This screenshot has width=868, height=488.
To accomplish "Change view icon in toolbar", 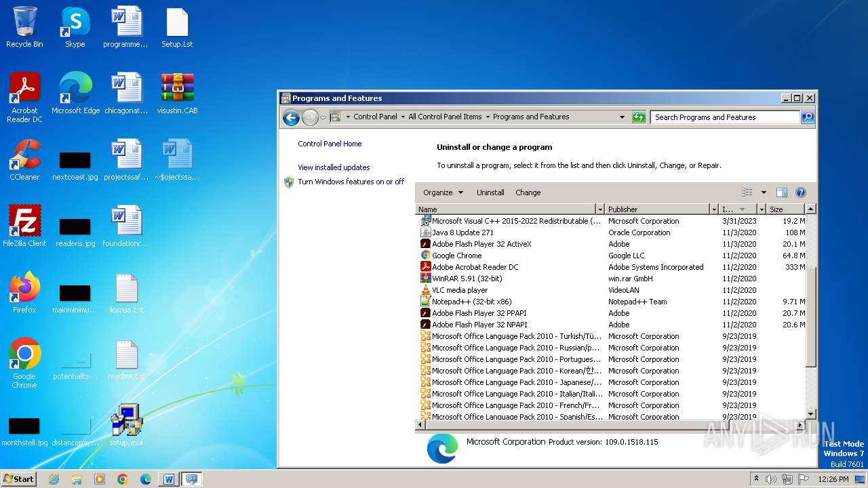I will click(x=747, y=192).
